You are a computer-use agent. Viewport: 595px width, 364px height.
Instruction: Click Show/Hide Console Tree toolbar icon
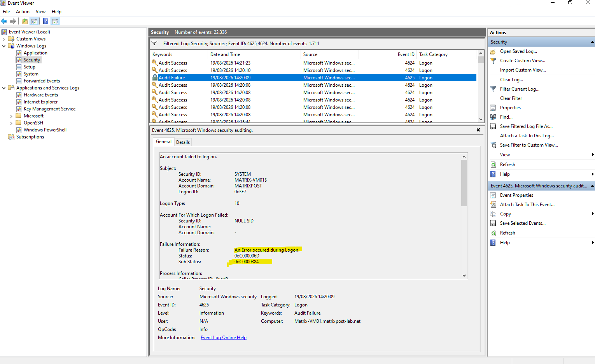(x=34, y=21)
